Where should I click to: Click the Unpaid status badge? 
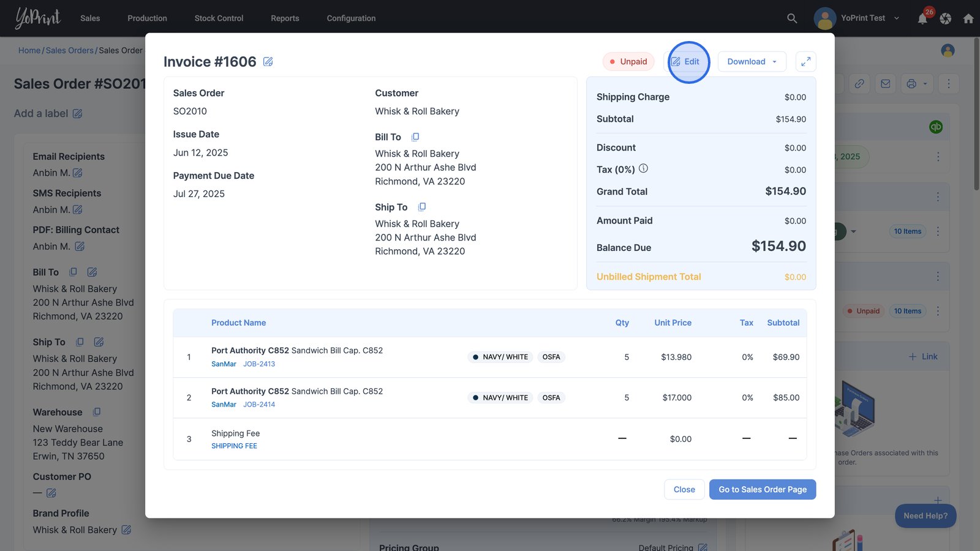(628, 61)
